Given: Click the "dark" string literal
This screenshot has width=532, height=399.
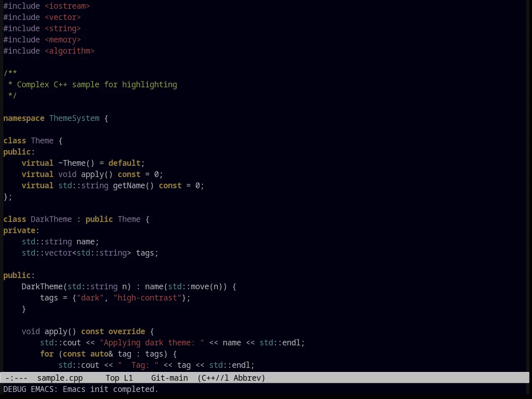Looking at the screenshot, I should [90, 298].
